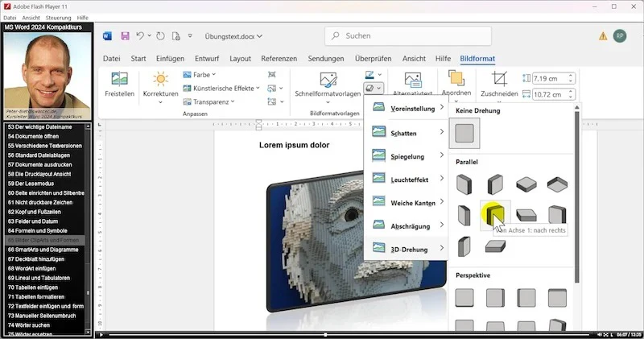Open the Korrekturen sun icon
The image size is (644, 339).
click(x=160, y=80)
